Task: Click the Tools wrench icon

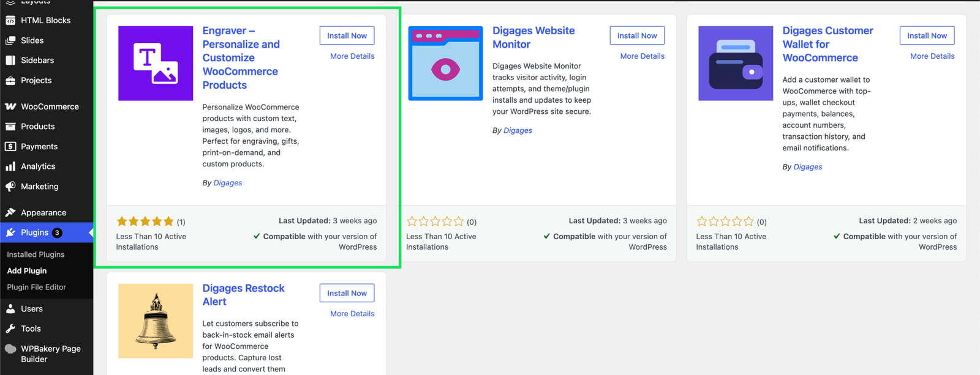Action: [10, 329]
